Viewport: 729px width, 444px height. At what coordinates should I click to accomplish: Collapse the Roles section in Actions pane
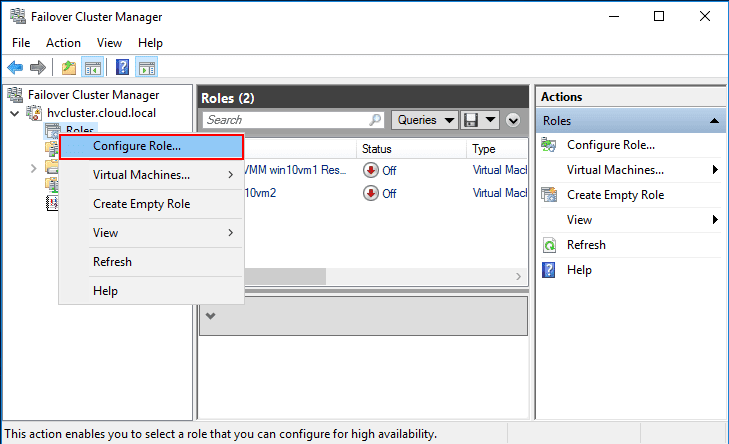pos(715,120)
